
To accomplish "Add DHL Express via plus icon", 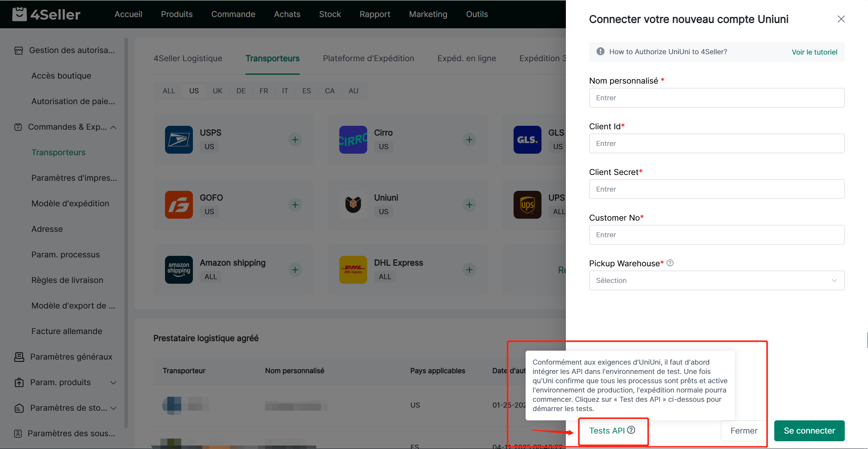I will [x=469, y=270].
